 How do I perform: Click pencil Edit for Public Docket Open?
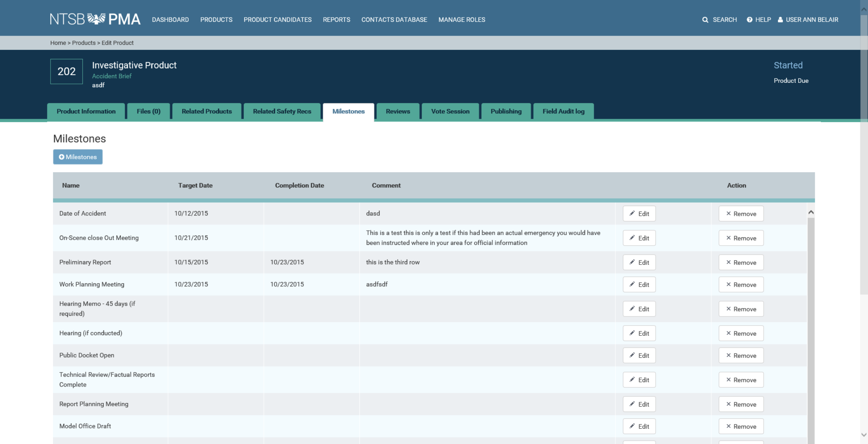pyautogui.click(x=639, y=355)
